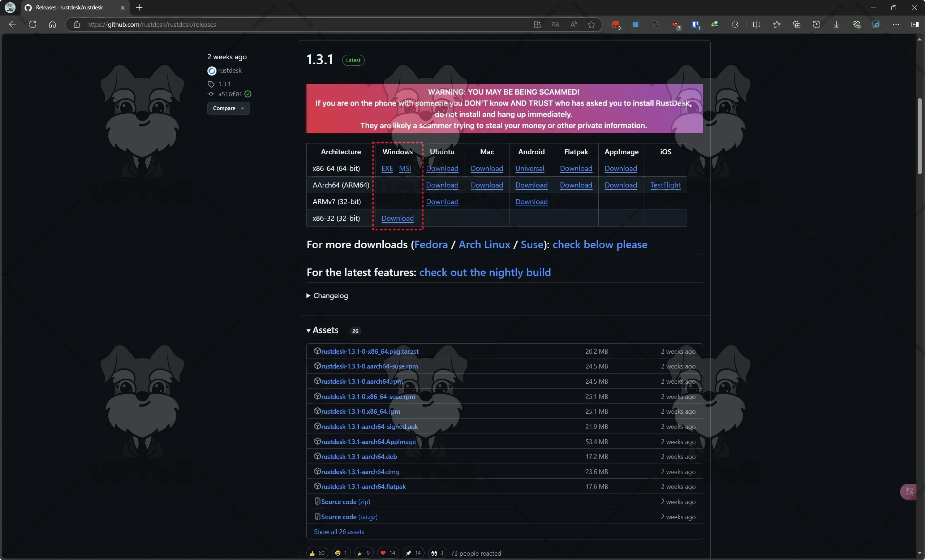Collapse the Assets section
Viewport: 925px width, 560px height.
pos(322,330)
